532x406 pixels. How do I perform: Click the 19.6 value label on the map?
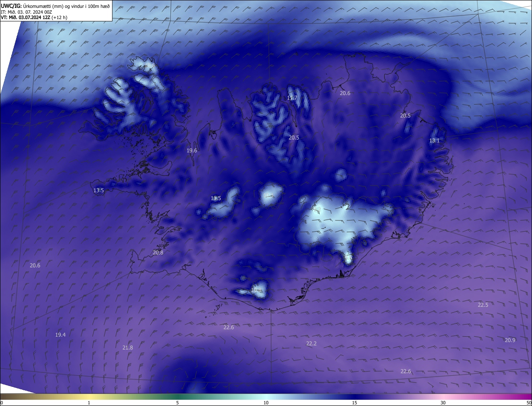[192, 151]
